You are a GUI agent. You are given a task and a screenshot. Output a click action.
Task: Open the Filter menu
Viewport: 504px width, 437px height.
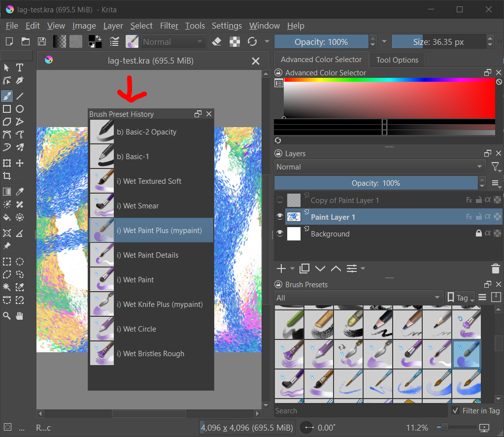[169, 26]
